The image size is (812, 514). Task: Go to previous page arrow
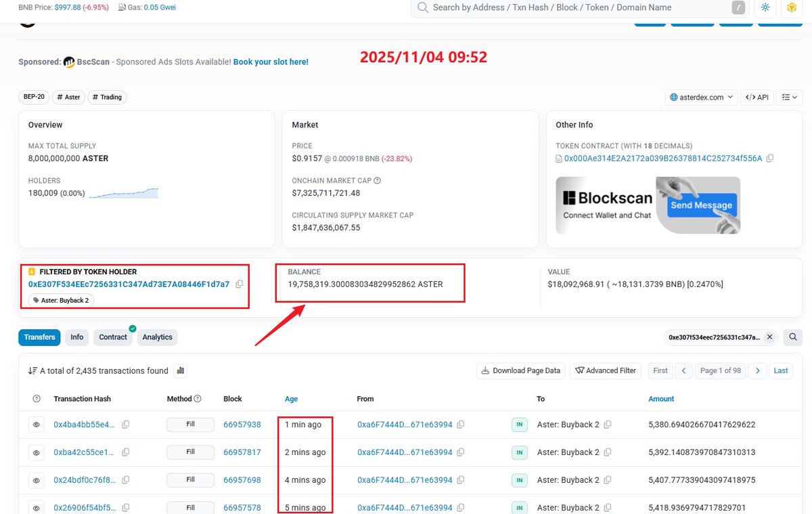(684, 370)
